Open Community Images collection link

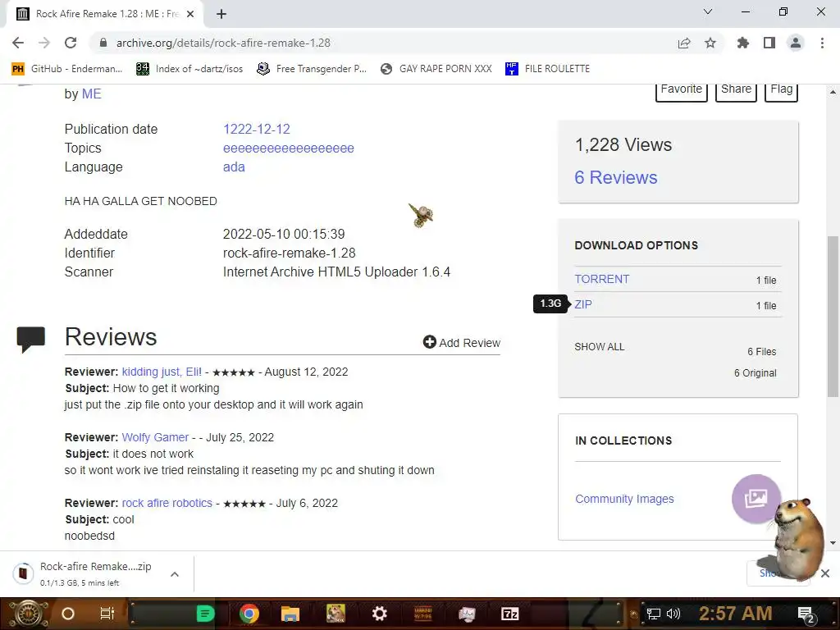(624, 499)
